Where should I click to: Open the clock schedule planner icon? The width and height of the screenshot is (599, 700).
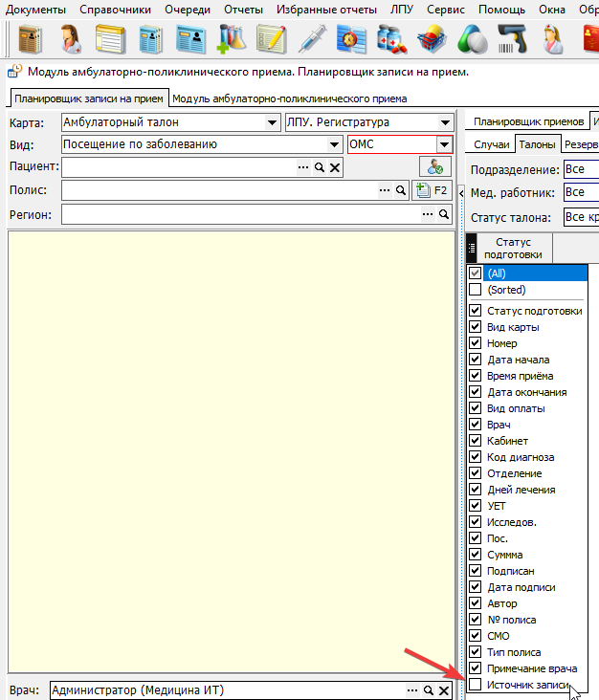click(x=351, y=39)
